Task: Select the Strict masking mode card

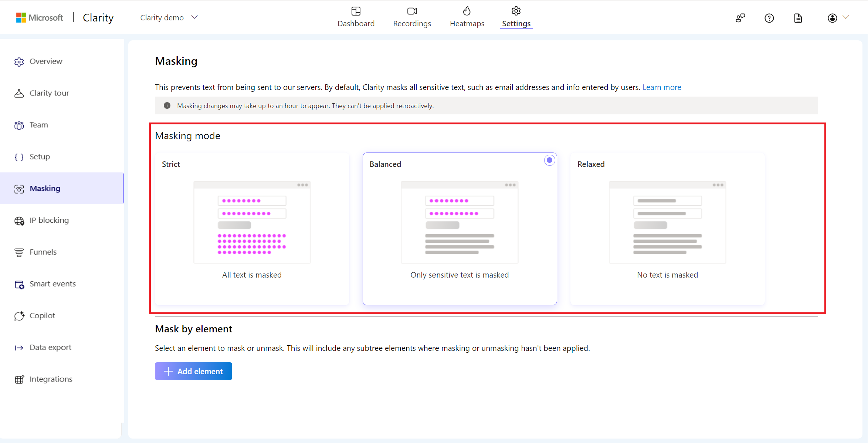Action: [x=252, y=229]
